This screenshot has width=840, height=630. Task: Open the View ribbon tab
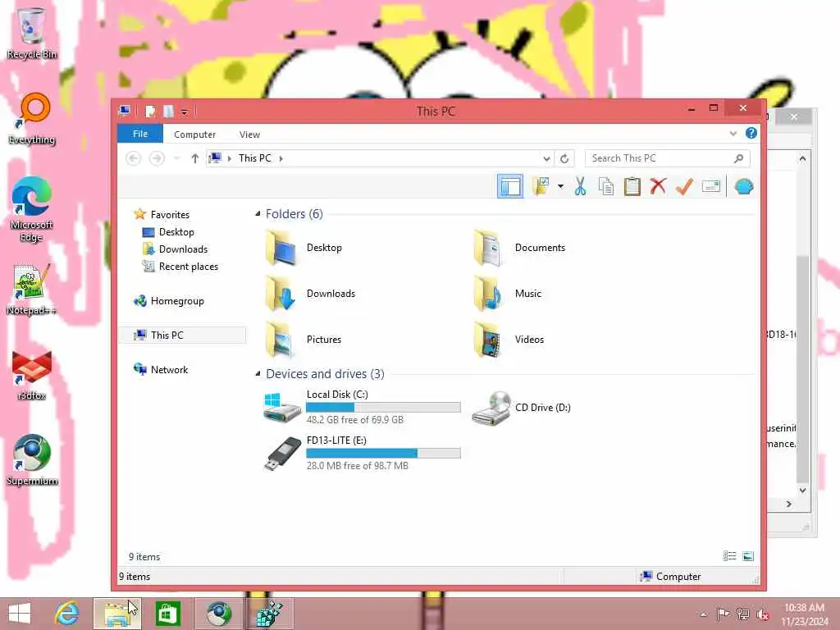[x=249, y=135]
